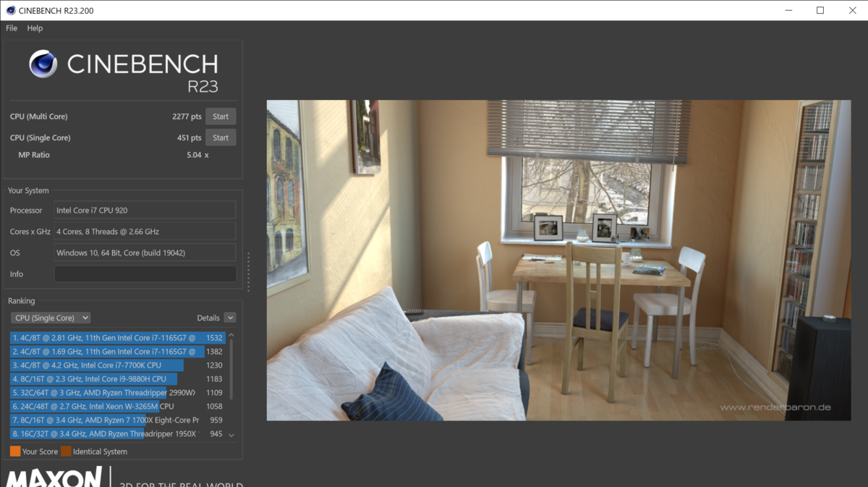Image resolution: width=868 pixels, height=487 pixels.
Task: Click the Cinebench logo sphere icon
Action: point(43,64)
